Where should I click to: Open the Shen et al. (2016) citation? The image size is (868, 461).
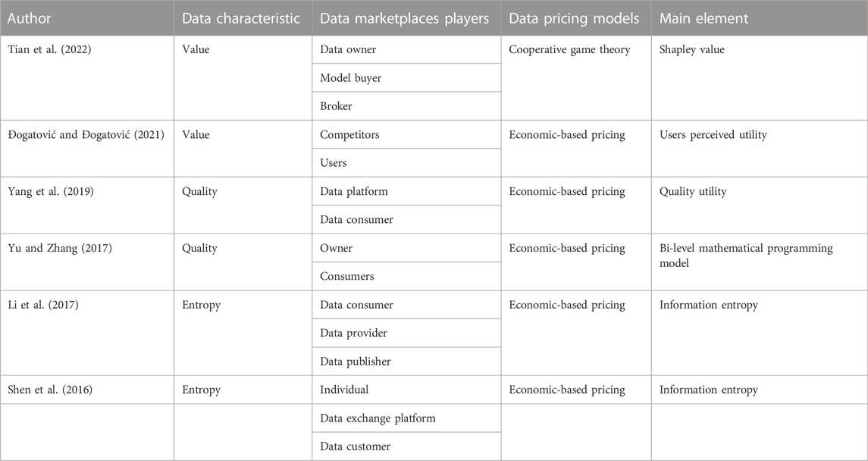(50, 390)
